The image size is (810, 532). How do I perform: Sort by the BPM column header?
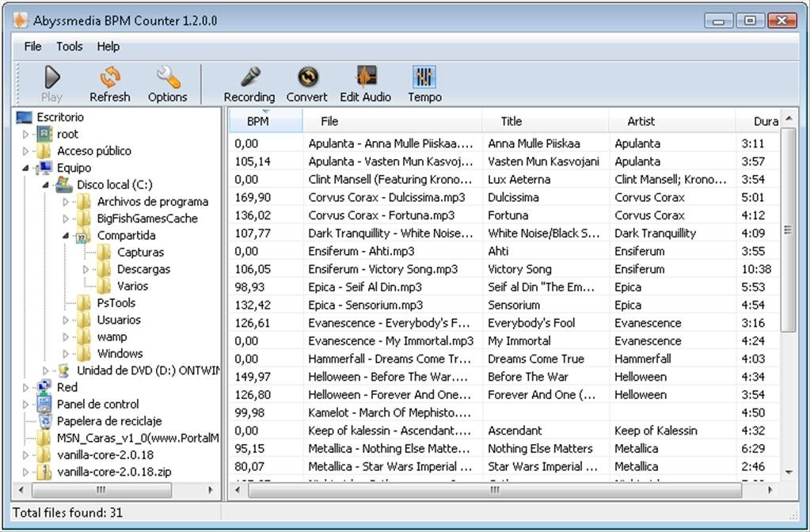[x=265, y=121]
